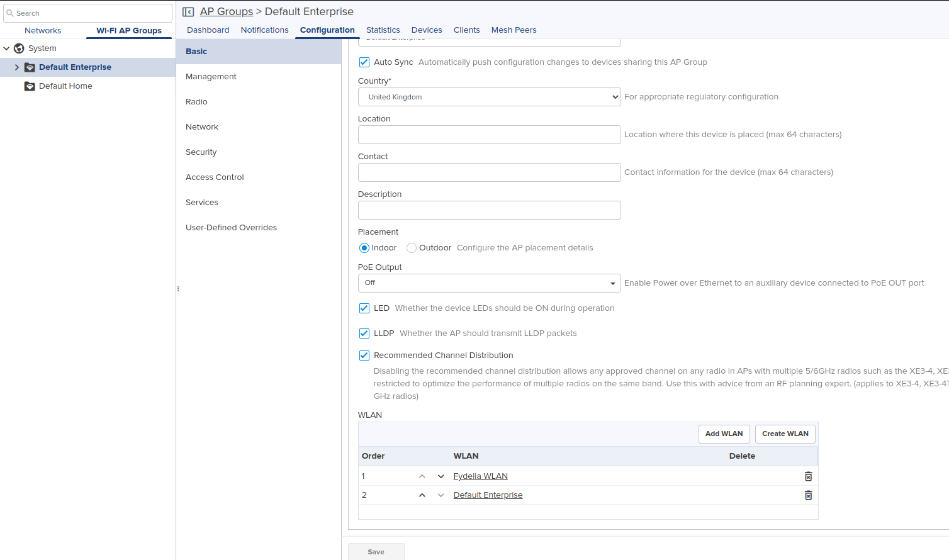
Task: Toggle the Auto Sync checkbox
Action: point(364,62)
